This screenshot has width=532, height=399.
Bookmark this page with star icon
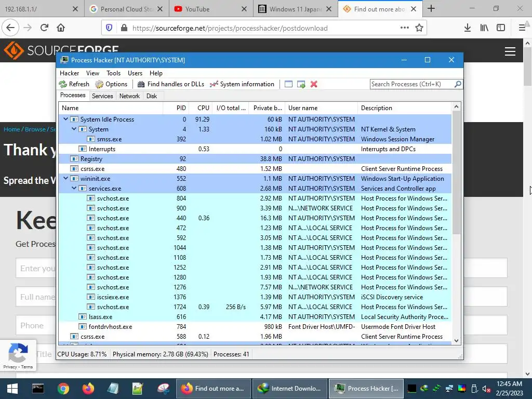tap(419, 28)
